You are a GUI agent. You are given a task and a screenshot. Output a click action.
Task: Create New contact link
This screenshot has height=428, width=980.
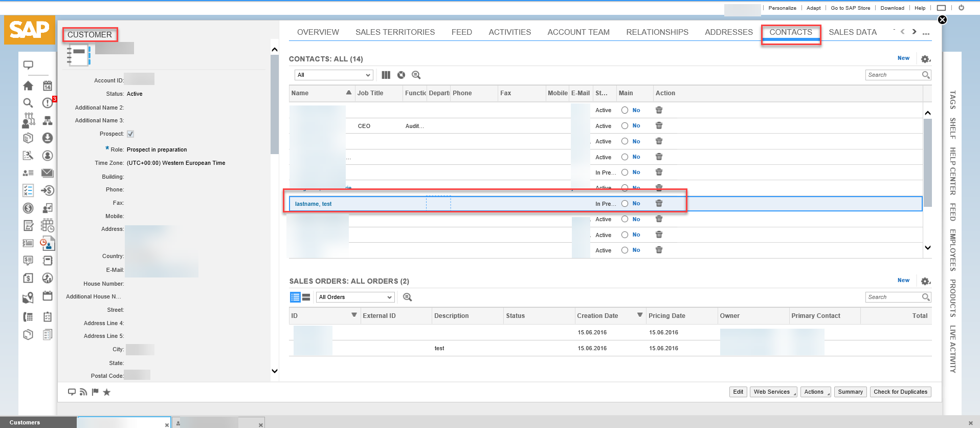pos(903,58)
